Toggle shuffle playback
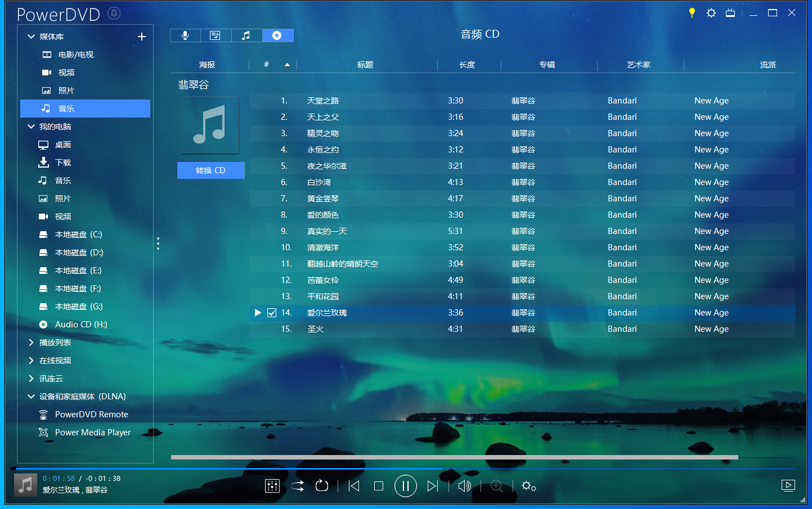812x509 pixels. (x=297, y=486)
